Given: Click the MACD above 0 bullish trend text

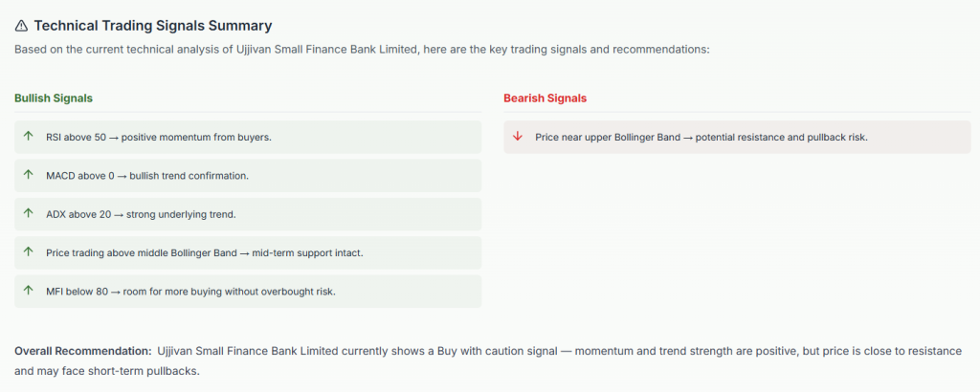Looking at the screenshot, I should click(x=147, y=176).
